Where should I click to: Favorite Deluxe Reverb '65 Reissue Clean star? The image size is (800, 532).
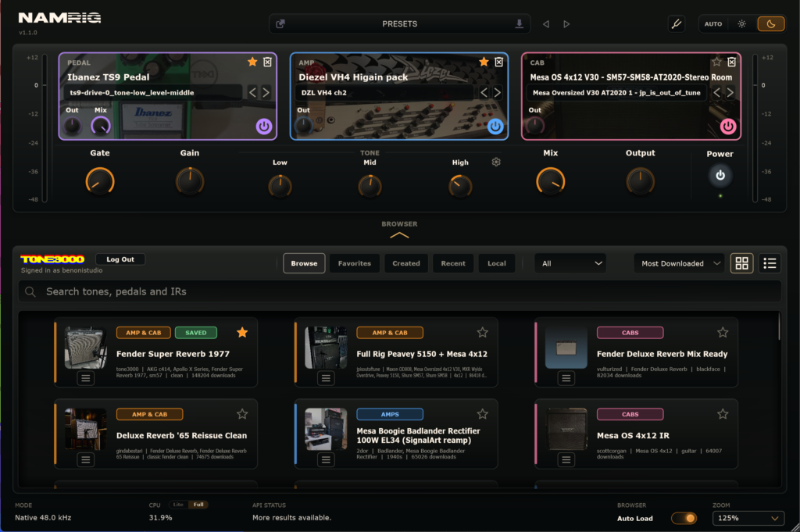click(x=242, y=414)
